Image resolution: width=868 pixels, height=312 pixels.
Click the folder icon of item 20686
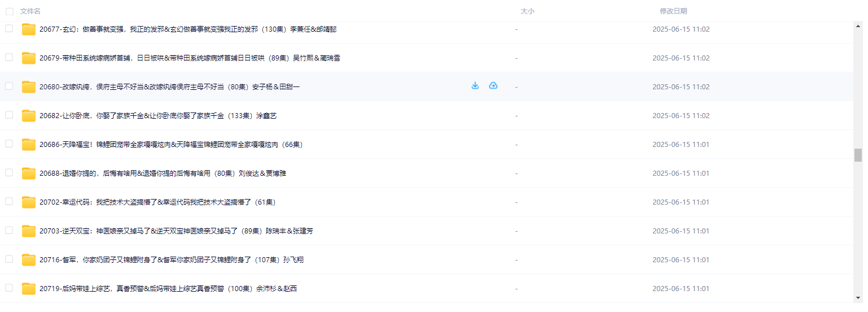click(x=29, y=145)
